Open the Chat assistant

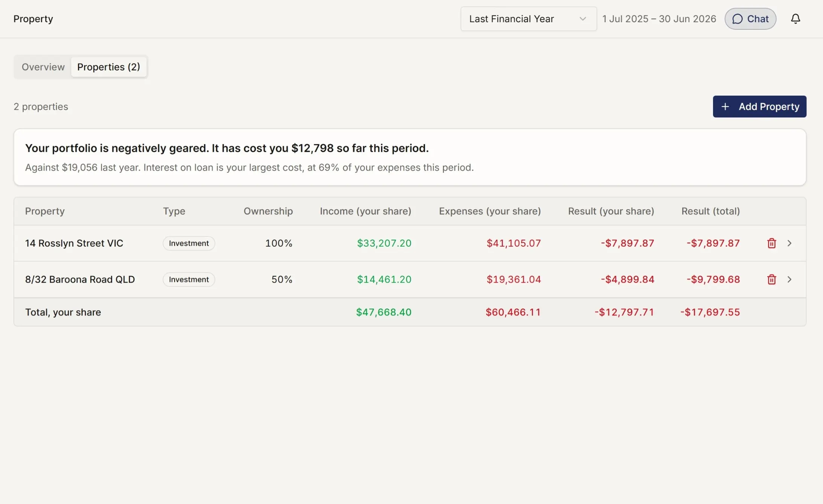[x=750, y=19]
